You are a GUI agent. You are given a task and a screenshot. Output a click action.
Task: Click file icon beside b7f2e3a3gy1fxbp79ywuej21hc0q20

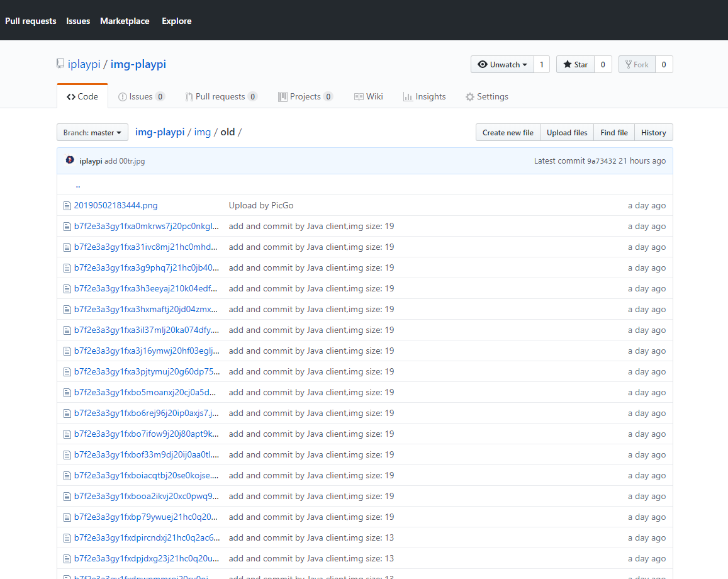point(67,517)
